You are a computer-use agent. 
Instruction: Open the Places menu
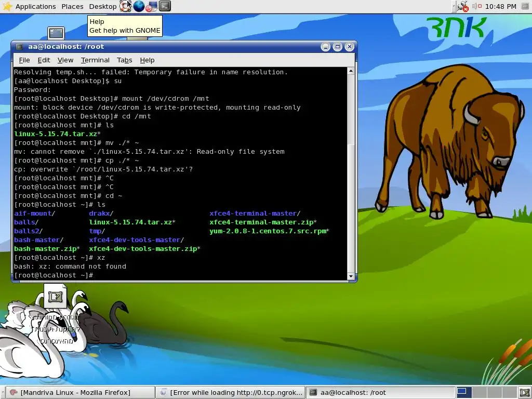[72, 6]
